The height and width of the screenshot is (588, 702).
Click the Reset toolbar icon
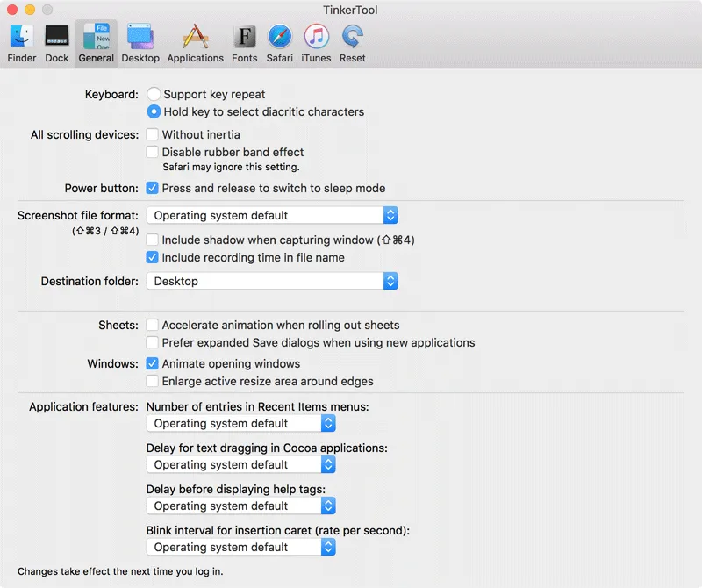pos(352,39)
